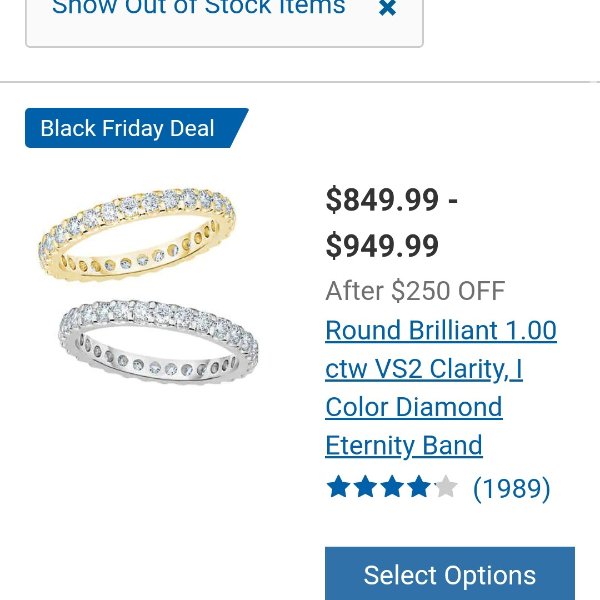This screenshot has width=600, height=600.
Task: Click ctw VS2 Clarity line of title
Action: tap(424, 369)
